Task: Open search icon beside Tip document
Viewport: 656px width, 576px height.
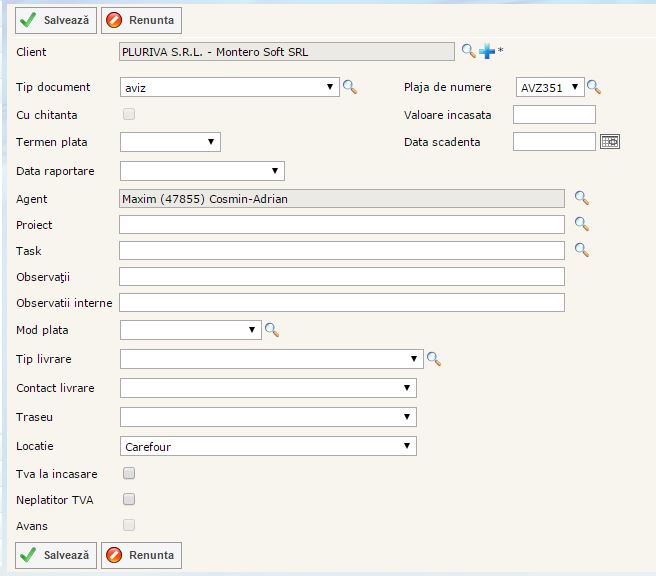Action: (350, 87)
